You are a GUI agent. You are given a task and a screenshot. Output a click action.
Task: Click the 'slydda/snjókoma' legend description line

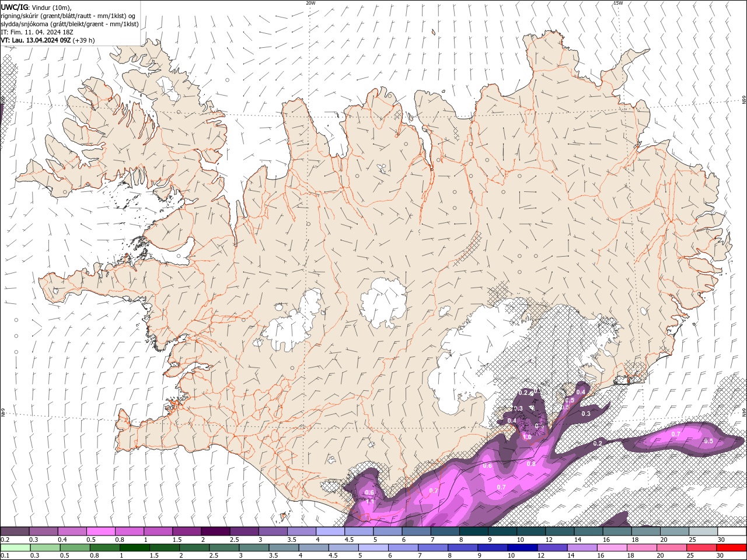(70, 24)
